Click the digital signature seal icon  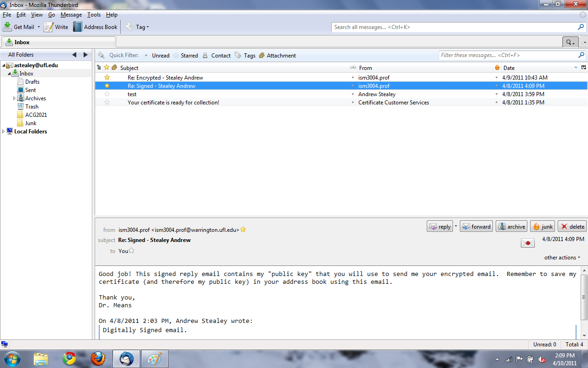[527, 243]
